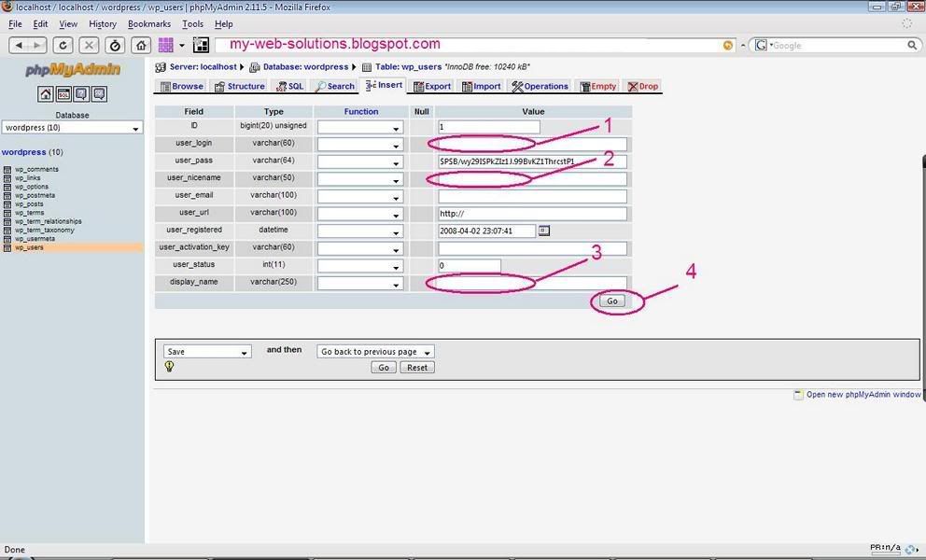Open the Tools menu
926x560 pixels.
[x=192, y=23]
